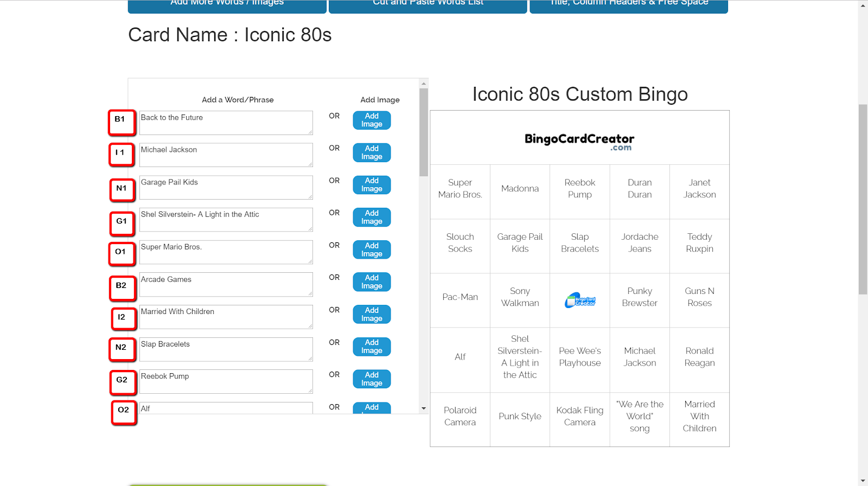Viewport: 868px width, 486px height.
Task: Select the Kodak Fling Camera card cell
Action: pos(580,420)
